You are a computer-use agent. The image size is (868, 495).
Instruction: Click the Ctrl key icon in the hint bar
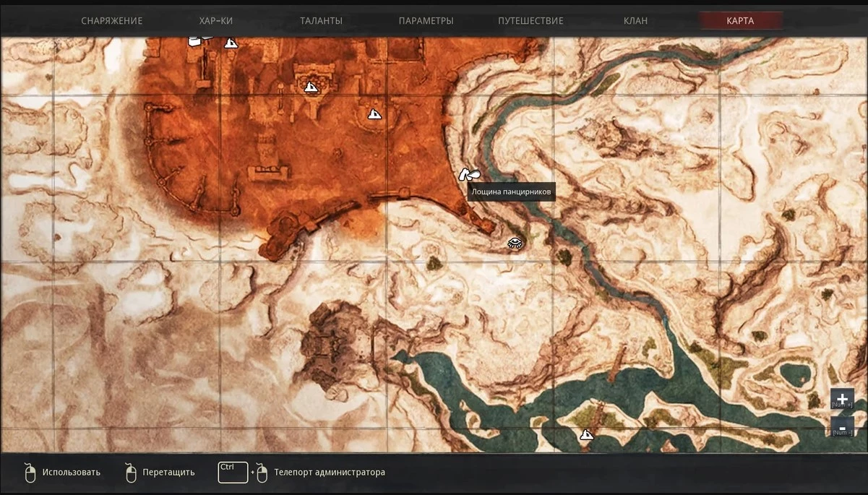(x=233, y=472)
